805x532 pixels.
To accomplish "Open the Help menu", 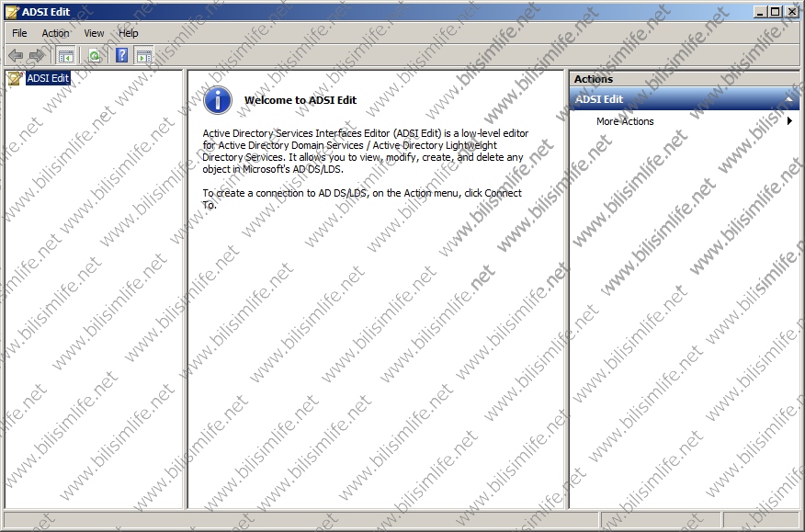I will pos(129,33).
